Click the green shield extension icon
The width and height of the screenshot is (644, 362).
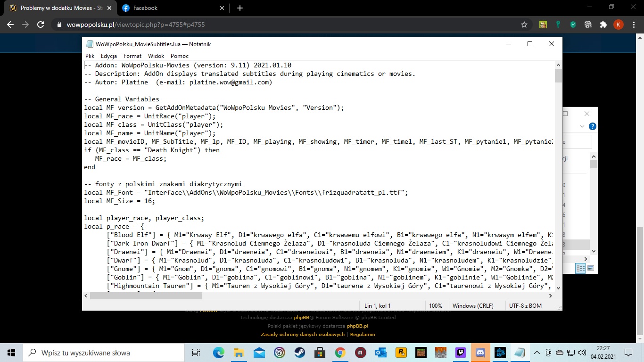click(573, 25)
